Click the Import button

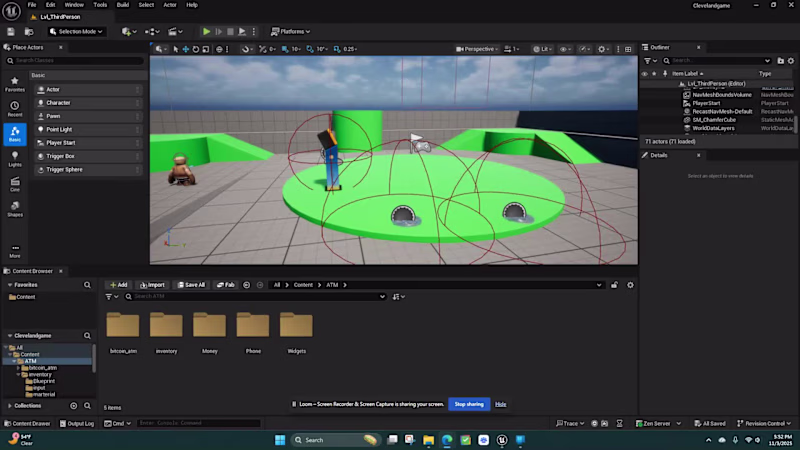[152, 285]
